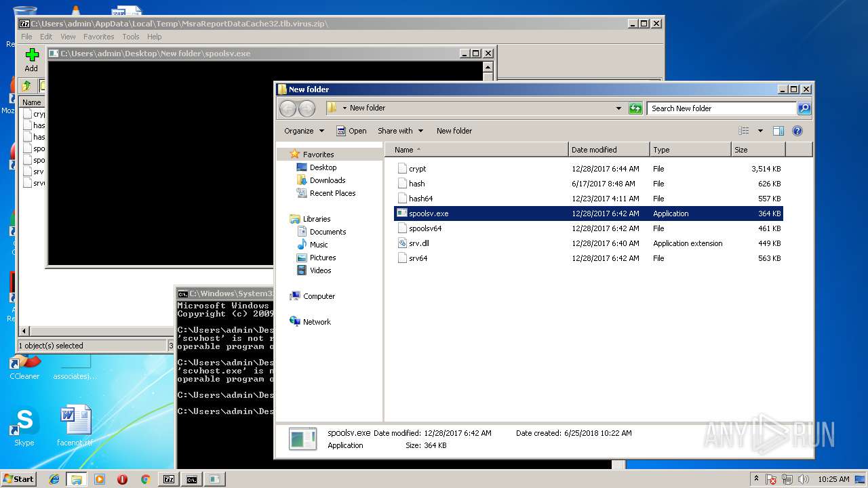Select Desktop in the navigation pane
The image size is (868, 488).
[323, 167]
